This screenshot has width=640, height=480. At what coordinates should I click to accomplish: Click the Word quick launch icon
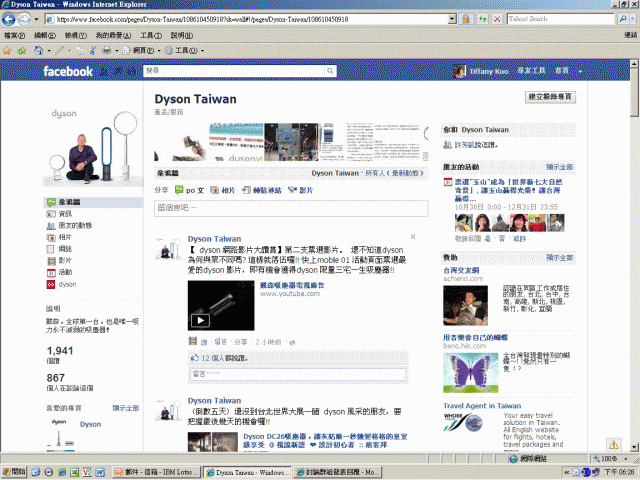pyautogui.click(x=100, y=472)
